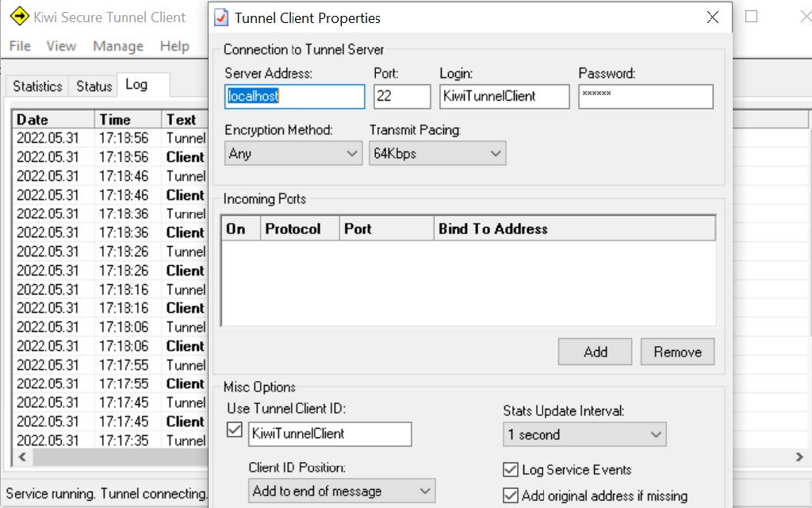Select the Tunnel log row timed 17:18:56
Viewport: 812px width, 508px height.
[110, 138]
